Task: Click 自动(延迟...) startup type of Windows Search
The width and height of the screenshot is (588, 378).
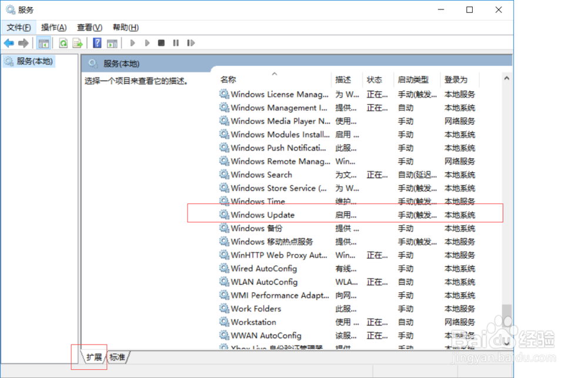Action: point(417,175)
